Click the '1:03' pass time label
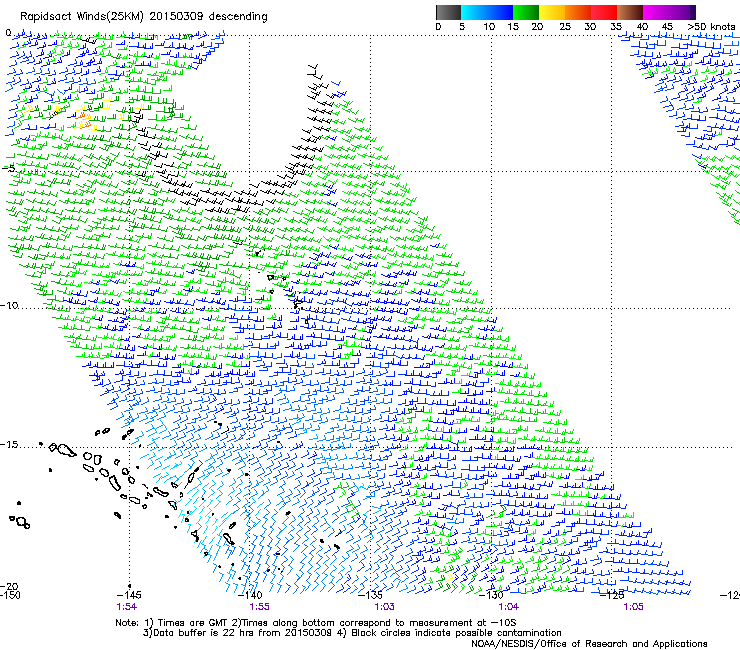Image resolution: width=740 pixels, height=650 pixels. pos(384,607)
